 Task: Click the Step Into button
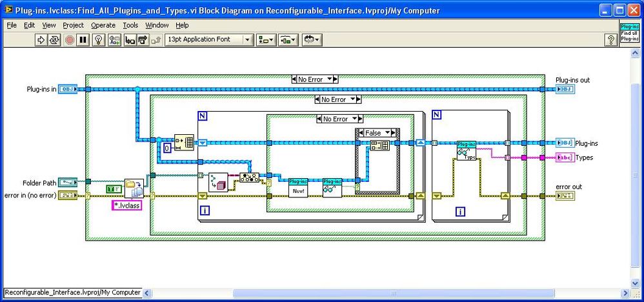130,40
